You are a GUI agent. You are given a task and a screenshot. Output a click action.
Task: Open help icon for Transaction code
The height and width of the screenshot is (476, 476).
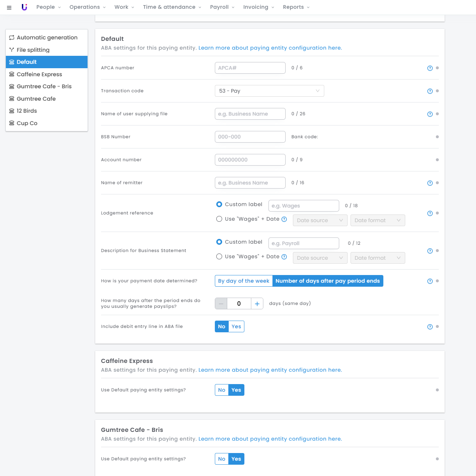(x=430, y=91)
